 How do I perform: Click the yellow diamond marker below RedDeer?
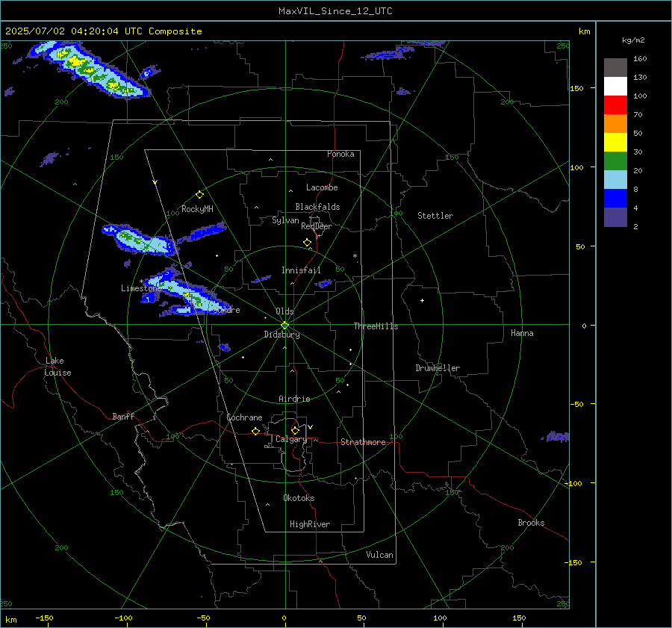pos(308,243)
